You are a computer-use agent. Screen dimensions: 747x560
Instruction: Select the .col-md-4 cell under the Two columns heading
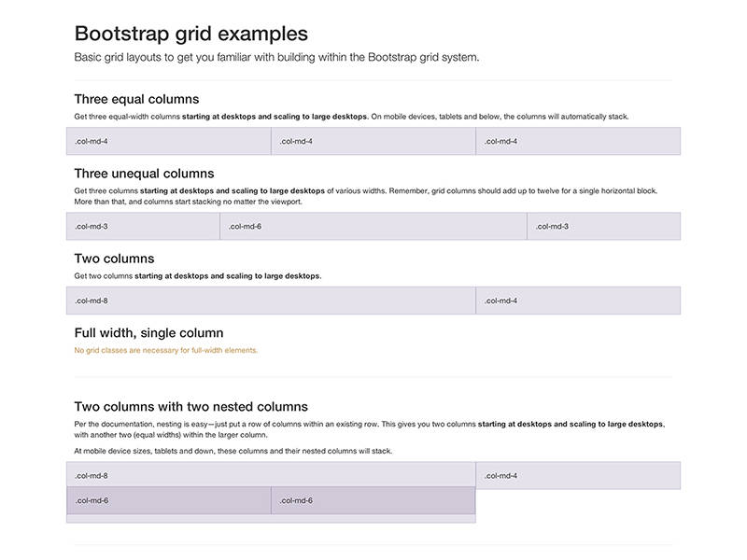[x=578, y=301]
